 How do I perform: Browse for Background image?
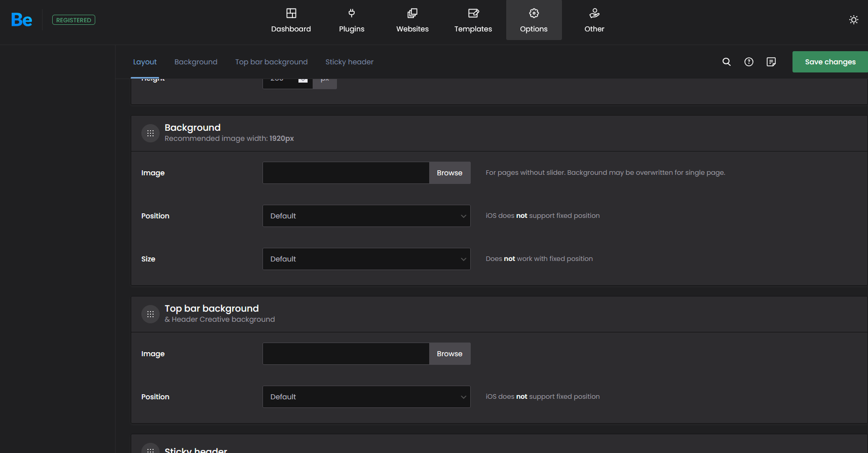[x=449, y=173]
